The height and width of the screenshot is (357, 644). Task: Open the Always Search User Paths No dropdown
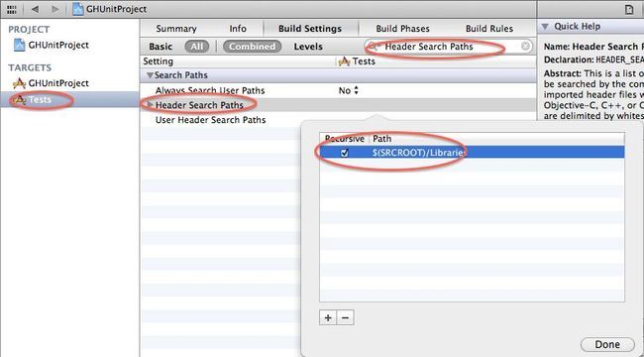click(x=349, y=90)
